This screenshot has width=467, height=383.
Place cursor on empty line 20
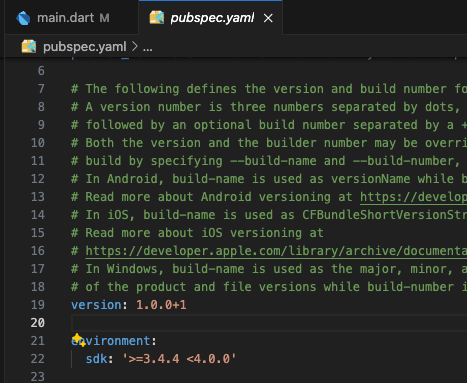[269, 323]
